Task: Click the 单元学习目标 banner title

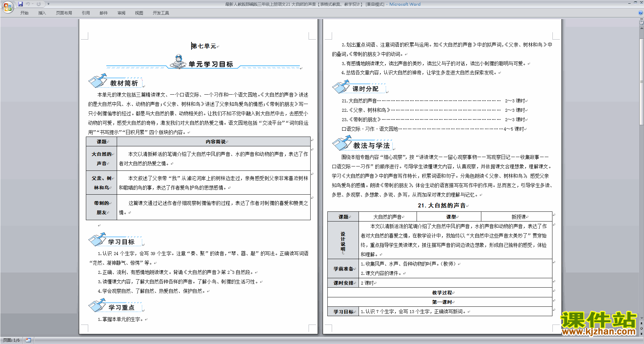Action: (x=211, y=64)
